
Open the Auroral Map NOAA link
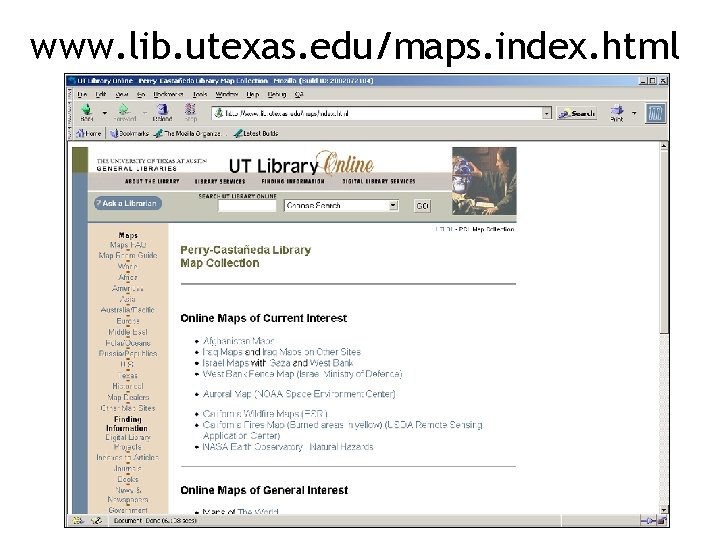click(x=299, y=394)
